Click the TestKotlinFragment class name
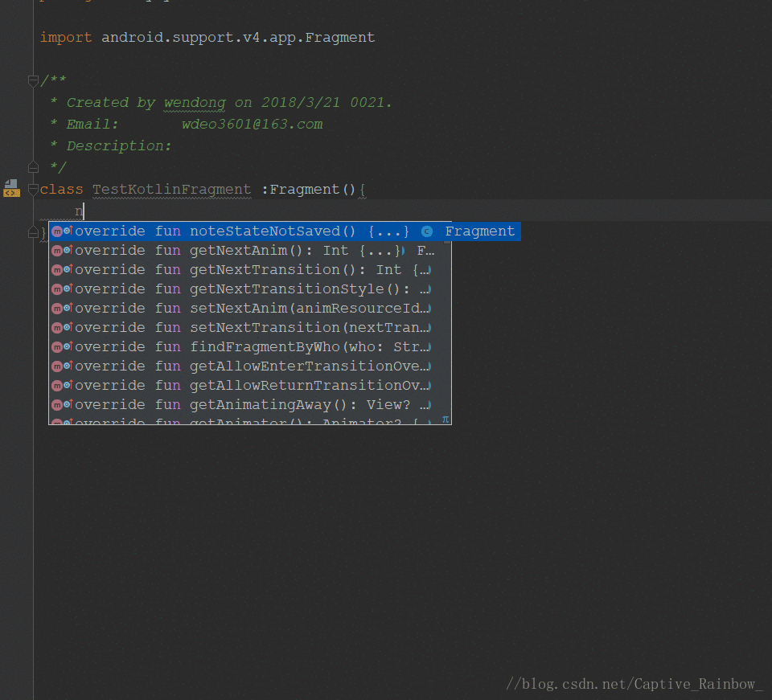Viewport: 772px width, 700px height. pos(171,190)
